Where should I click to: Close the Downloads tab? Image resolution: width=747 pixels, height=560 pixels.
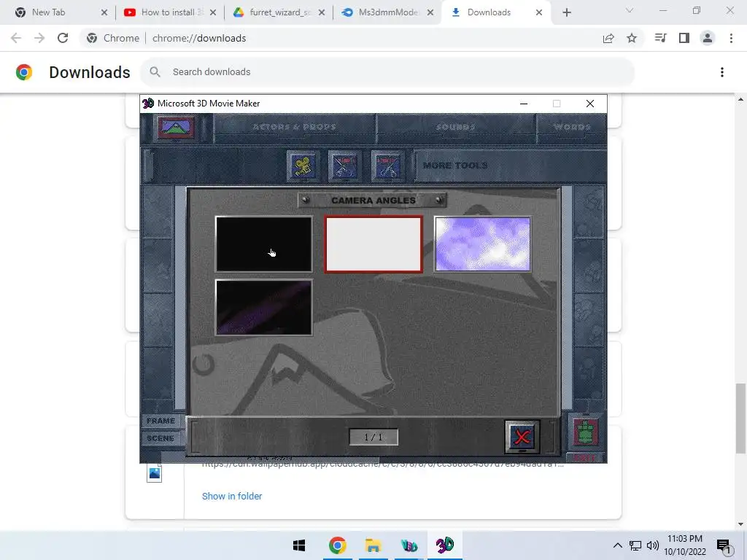click(x=539, y=12)
